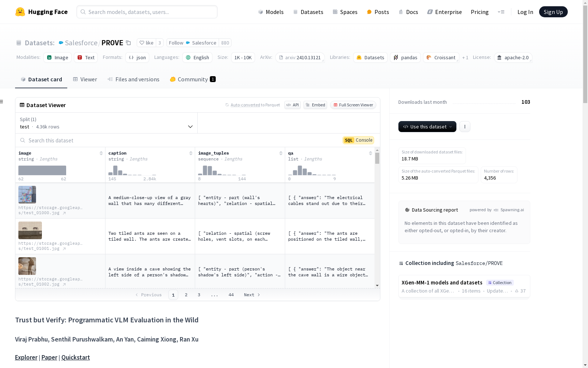The height and width of the screenshot is (368, 588).
Task: Open the three-dot options menu beside Use this dataset
Action: tap(465, 127)
